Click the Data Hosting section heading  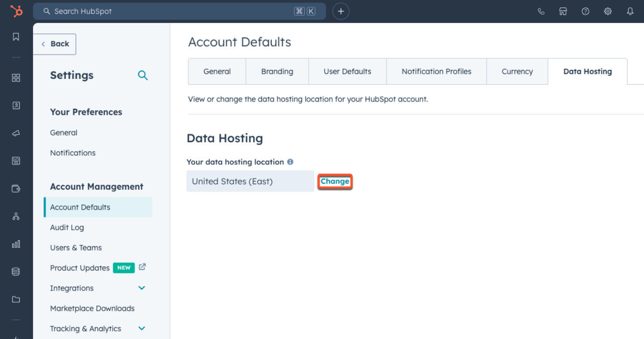click(x=225, y=138)
